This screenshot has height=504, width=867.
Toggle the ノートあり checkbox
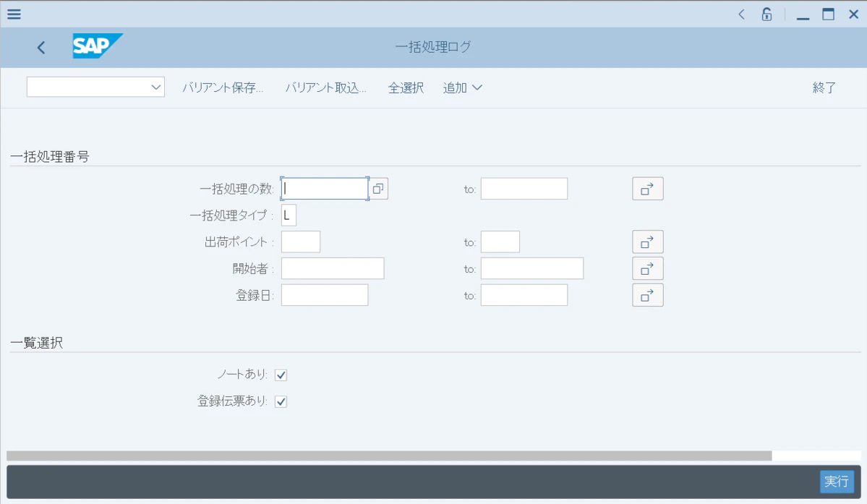point(281,375)
